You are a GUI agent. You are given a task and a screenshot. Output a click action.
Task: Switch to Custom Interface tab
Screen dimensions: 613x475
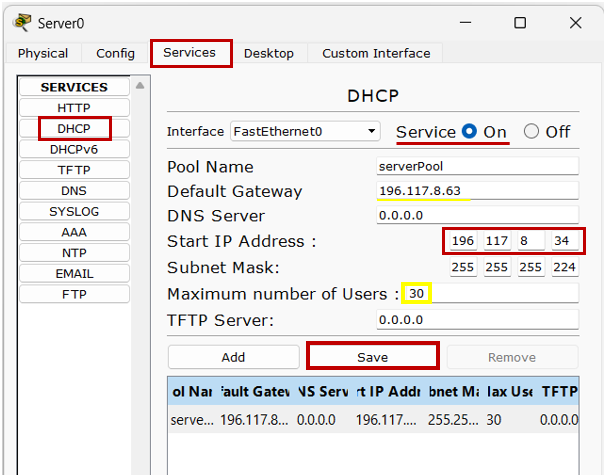(x=375, y=53)
